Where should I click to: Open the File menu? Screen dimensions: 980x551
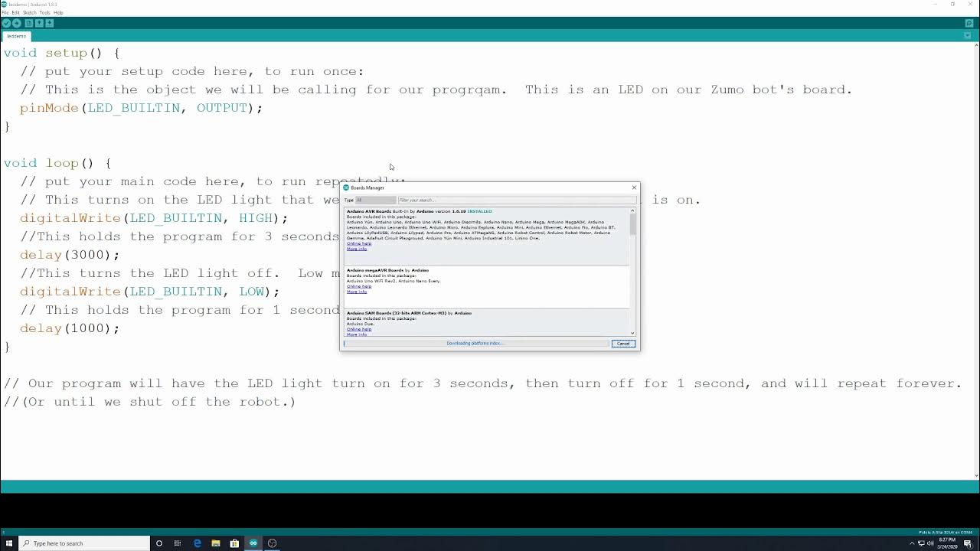click(5, 12)
